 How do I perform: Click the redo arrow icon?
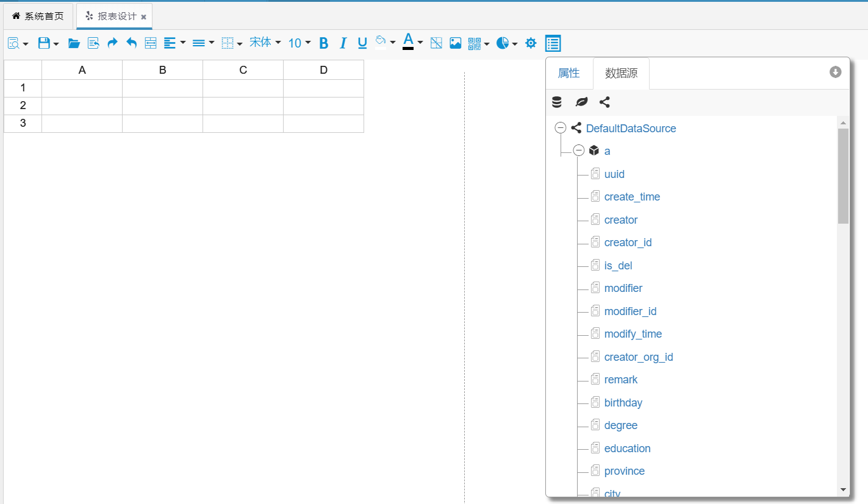(x=112, y=43)
